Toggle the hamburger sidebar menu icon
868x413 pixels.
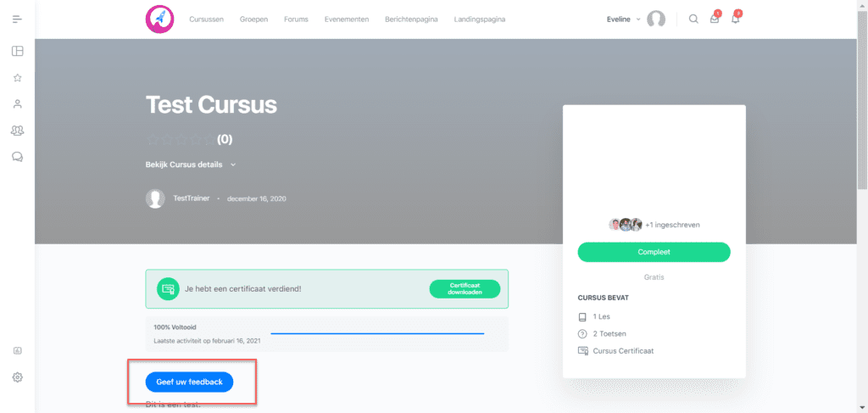tap(17, 20)
